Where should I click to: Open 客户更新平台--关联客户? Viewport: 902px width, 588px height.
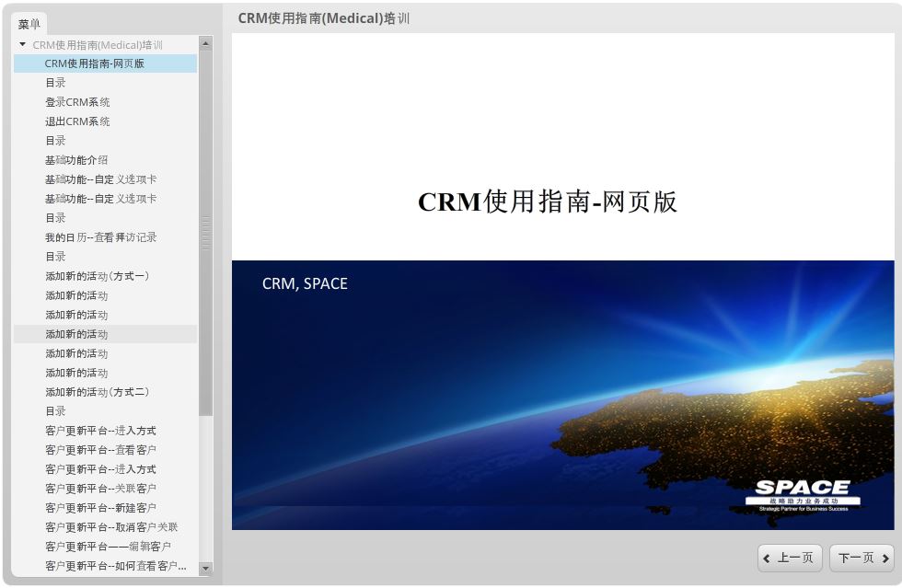click(x=104, y=489)
